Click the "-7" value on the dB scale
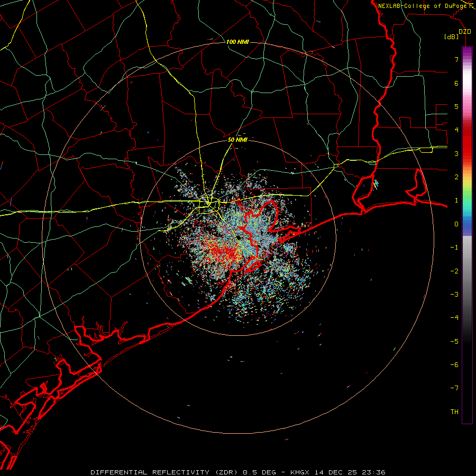This screenshot has height=476, width=476. pos(454,388)
